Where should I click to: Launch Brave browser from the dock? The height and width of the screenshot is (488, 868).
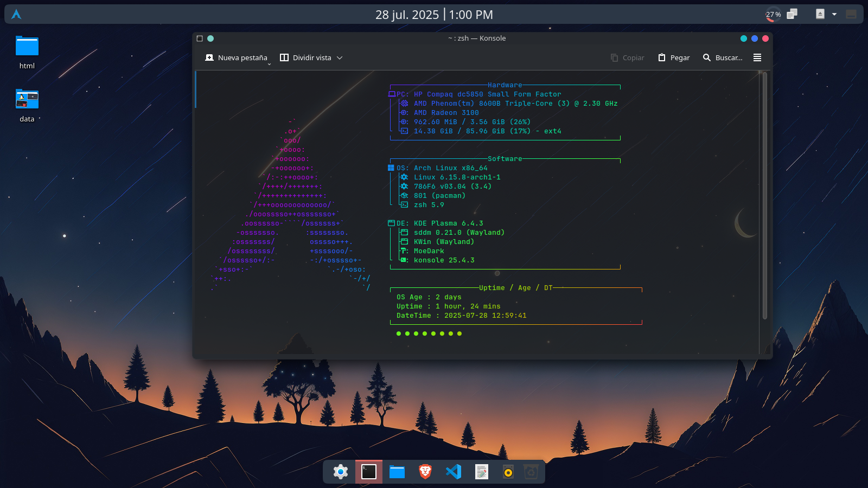coord(425,472)
